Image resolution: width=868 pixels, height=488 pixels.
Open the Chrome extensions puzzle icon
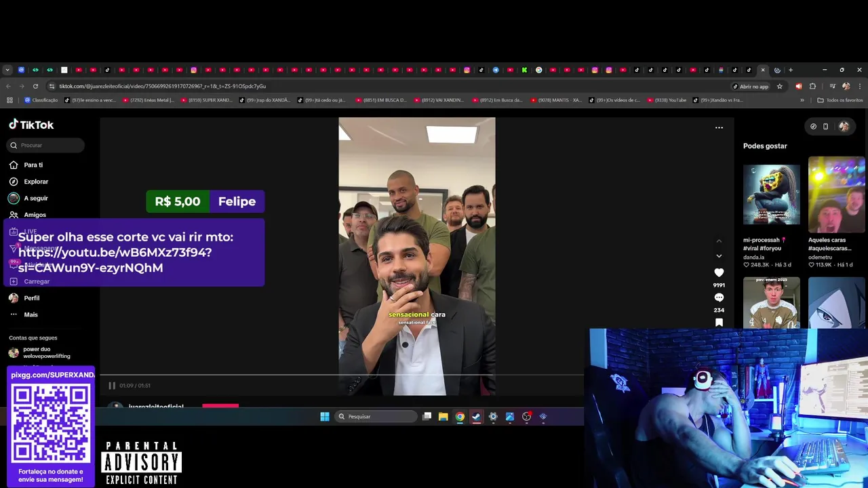click(x=812, y=86)
